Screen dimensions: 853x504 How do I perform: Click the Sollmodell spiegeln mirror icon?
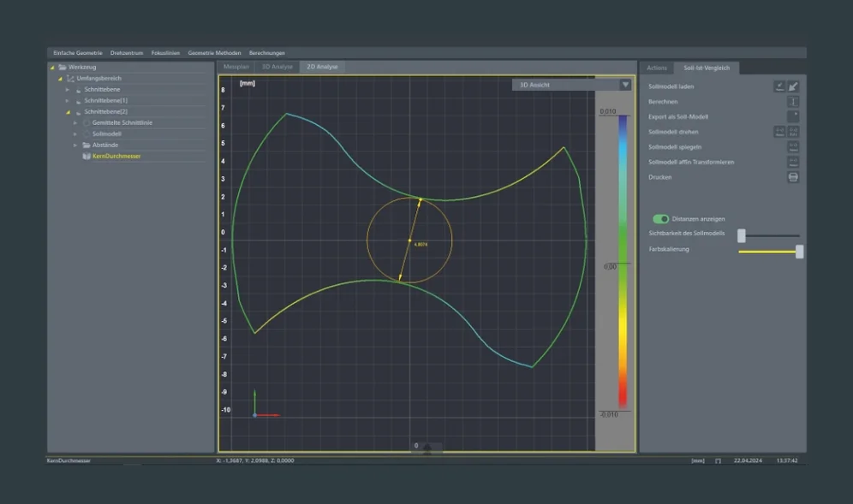(793, 146)
